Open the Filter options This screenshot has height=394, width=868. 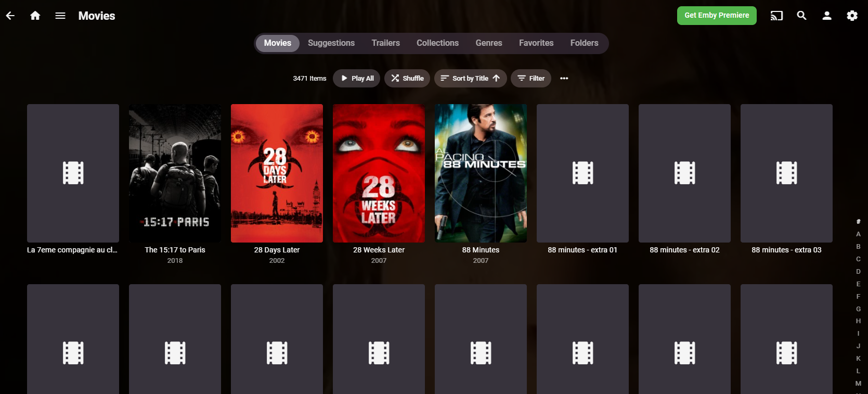[531, 78]
